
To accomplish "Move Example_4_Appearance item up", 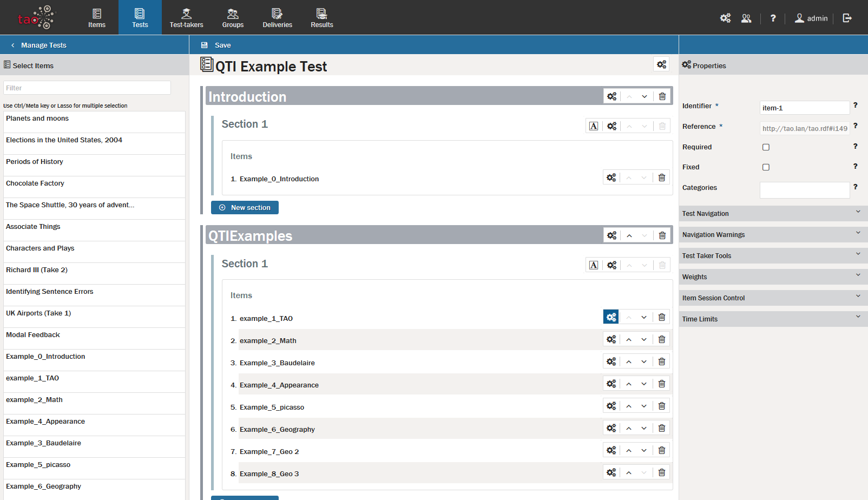I will pos(629,384).
